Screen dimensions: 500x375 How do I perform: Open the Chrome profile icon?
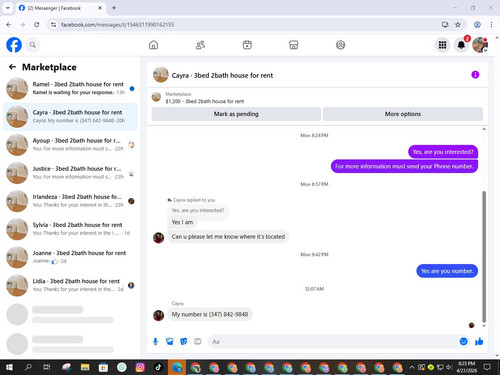click(x=477, y=25)
